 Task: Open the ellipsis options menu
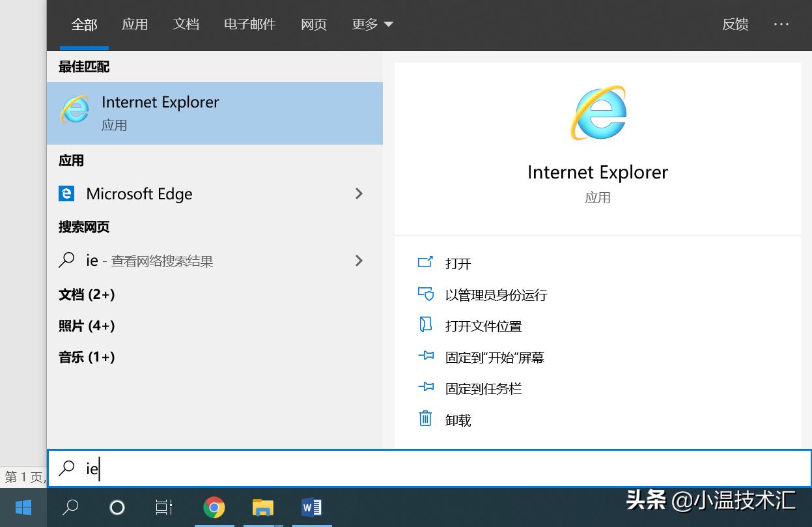781,24
